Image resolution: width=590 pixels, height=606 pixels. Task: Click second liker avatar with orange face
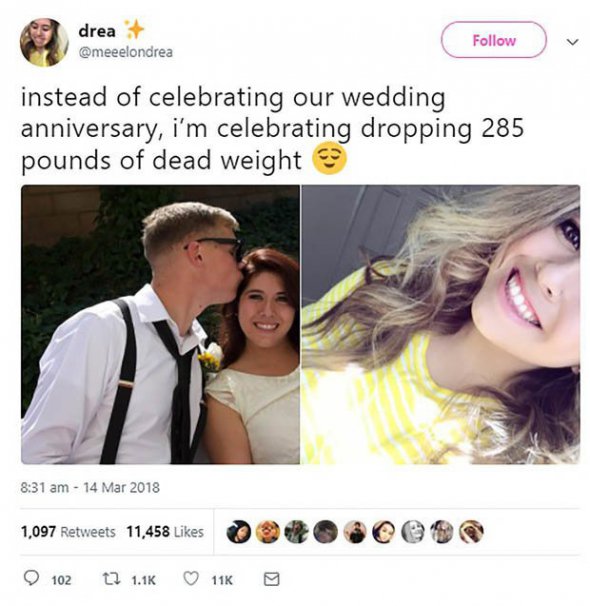click(268, 532)
